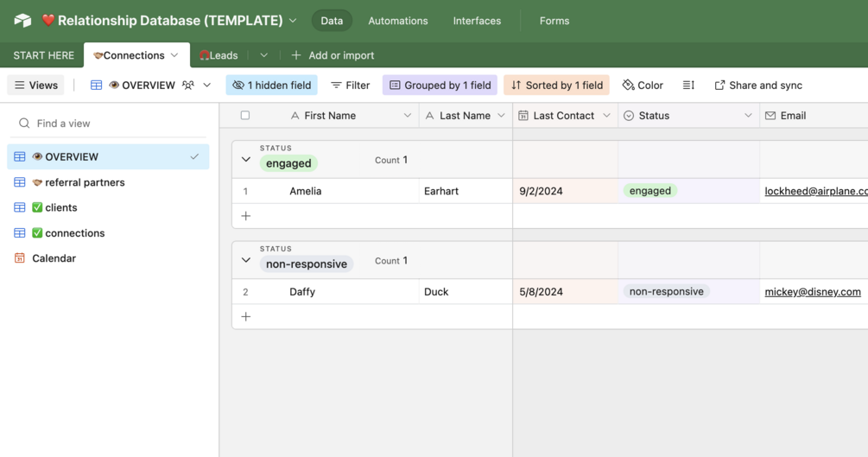Open the row height icon
Screen dimensions: 868x457
(688, 86)
